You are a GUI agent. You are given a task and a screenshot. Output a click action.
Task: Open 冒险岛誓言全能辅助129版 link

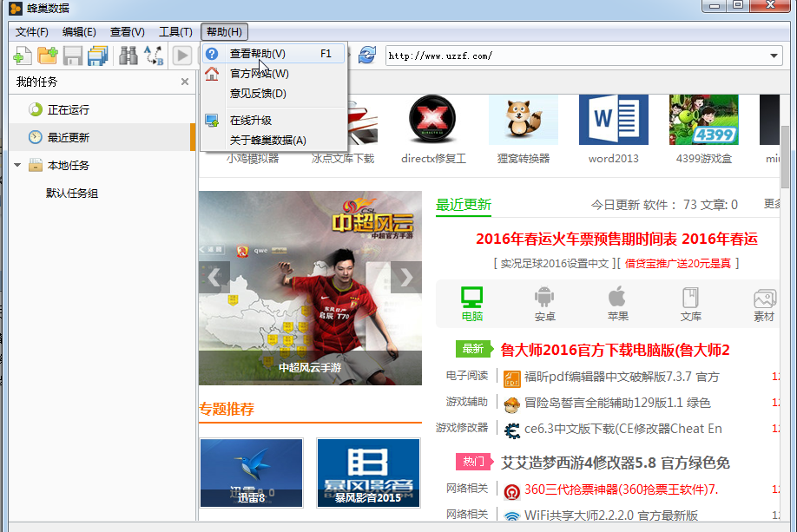point(617,403)
